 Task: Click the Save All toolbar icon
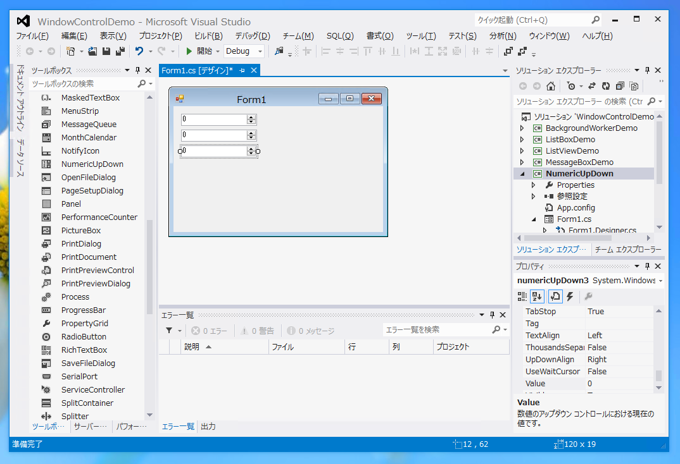120,51
